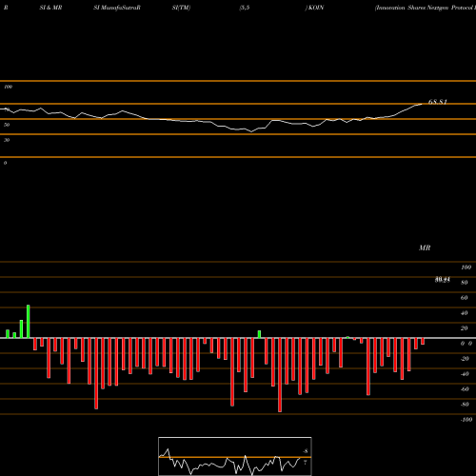Screen dimensions: 476x476
Task: Click the -20 label on MR axis
Action: pos(465,359)
